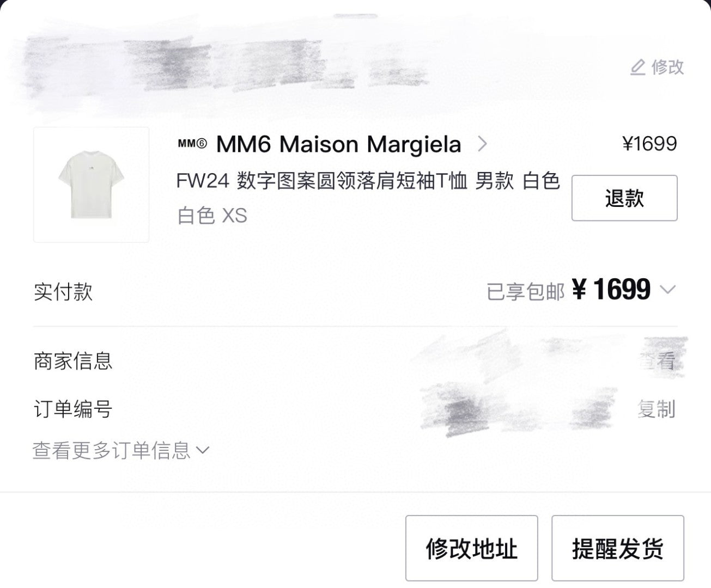
Task: Click the 白色 XS variant text
Action: click(212, 216)
